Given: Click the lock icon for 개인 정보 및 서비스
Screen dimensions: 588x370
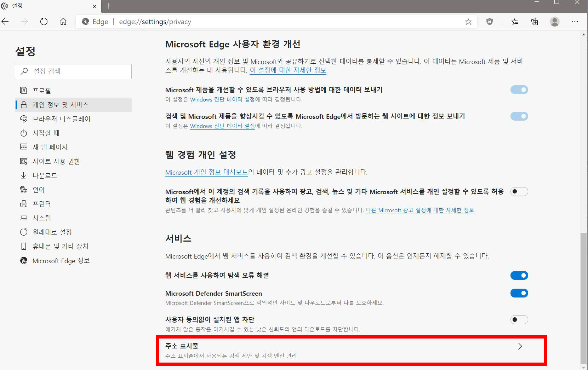Looking at the screenshot, I should (24, 105).
